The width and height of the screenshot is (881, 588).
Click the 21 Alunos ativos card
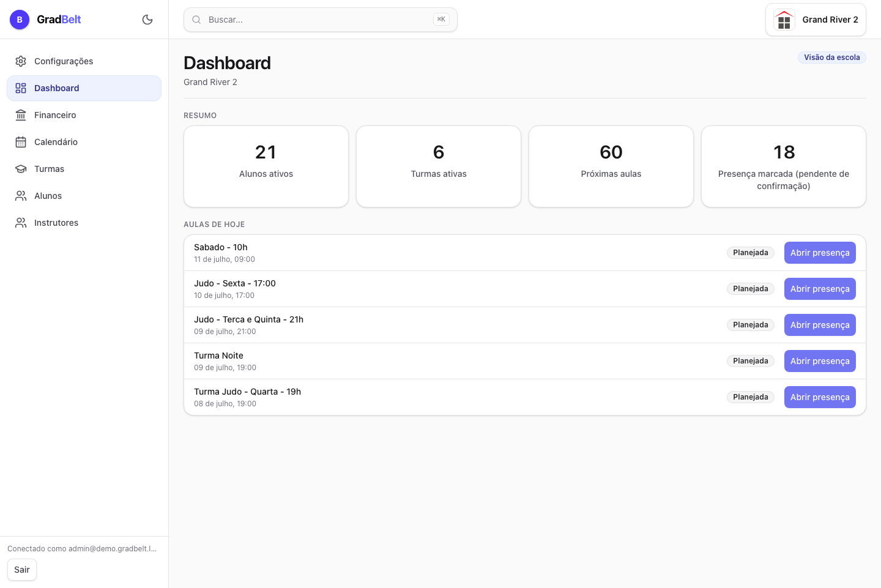click(266, 166)
